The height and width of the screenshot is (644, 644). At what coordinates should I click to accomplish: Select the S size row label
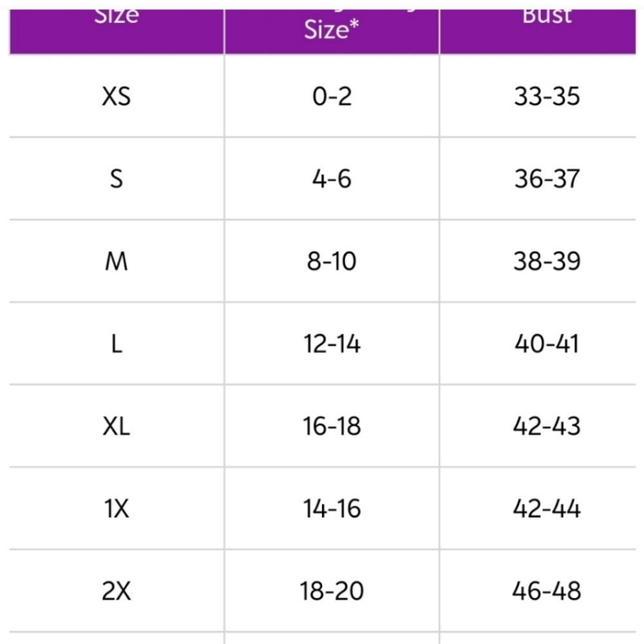pos(116,179)
